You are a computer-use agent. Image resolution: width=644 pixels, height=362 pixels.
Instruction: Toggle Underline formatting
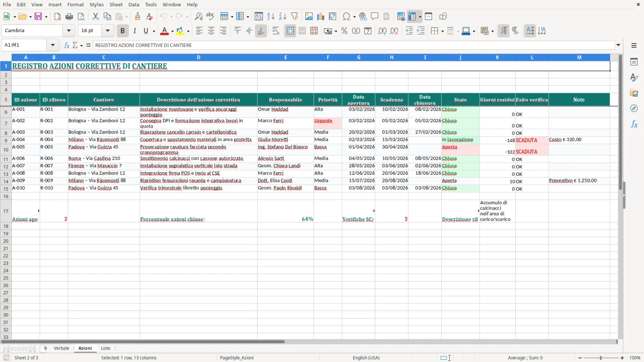[145, 31]
